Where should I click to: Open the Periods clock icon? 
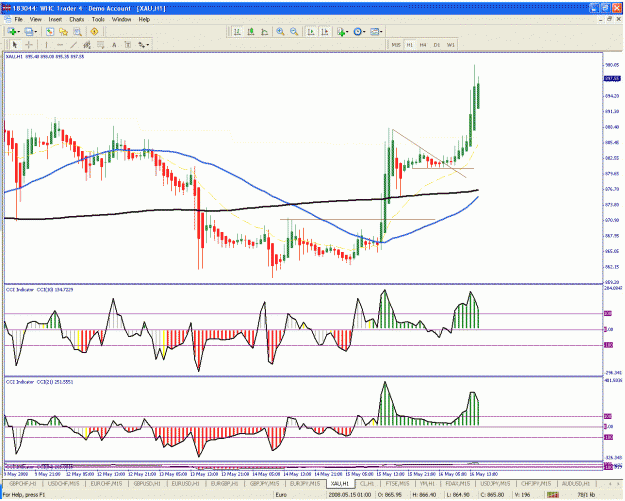pyautogui.click(x=358, y=31)
